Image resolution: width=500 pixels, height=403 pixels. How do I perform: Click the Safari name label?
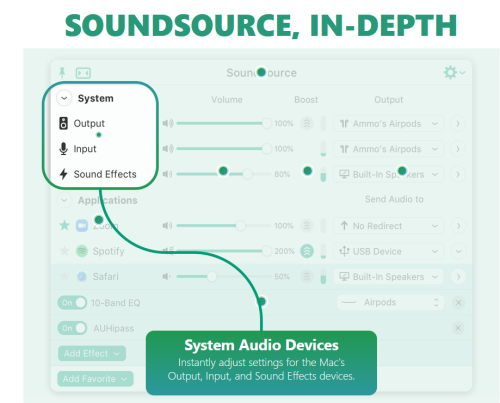105,276
